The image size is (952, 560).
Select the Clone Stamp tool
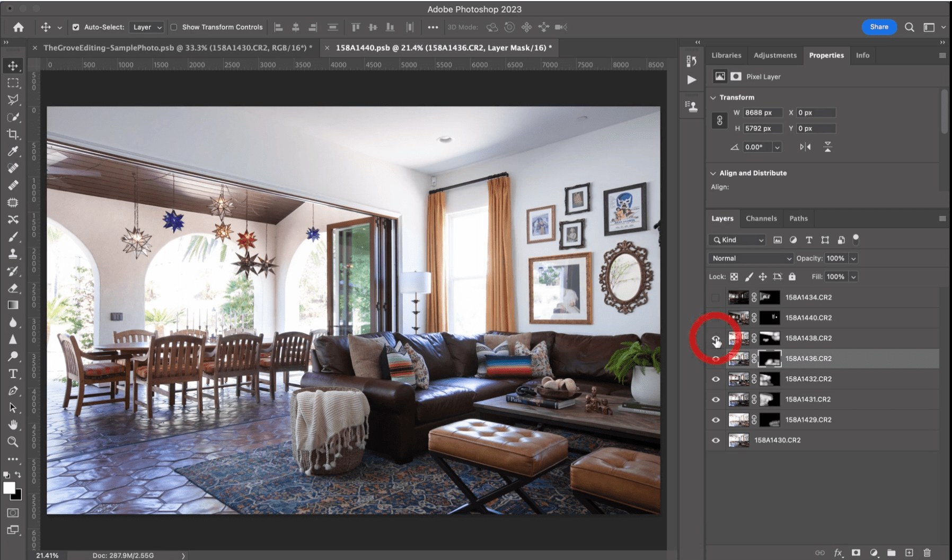coord(13,254)
